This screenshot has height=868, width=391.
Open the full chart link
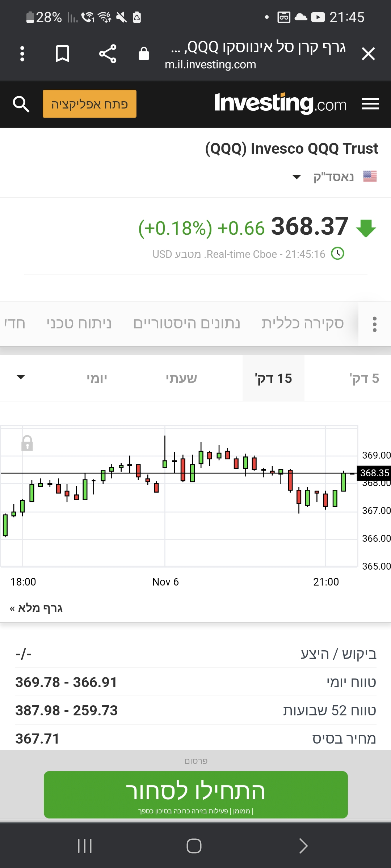36,608
